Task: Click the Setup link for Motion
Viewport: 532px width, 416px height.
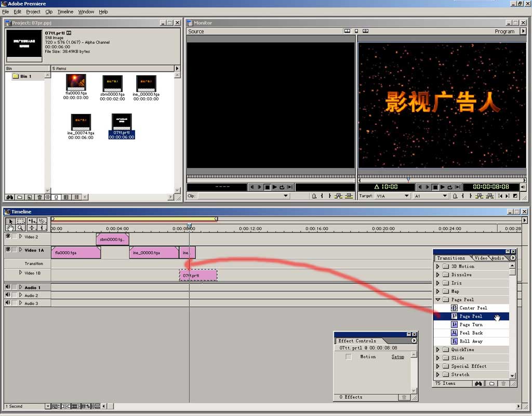Action: click(x=397, y=357)
